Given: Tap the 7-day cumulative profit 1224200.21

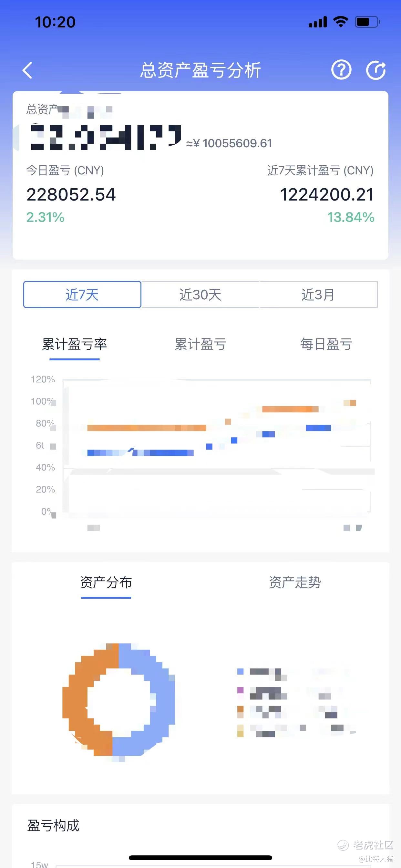Looking at the screenshot, I should tap(327, 195).
